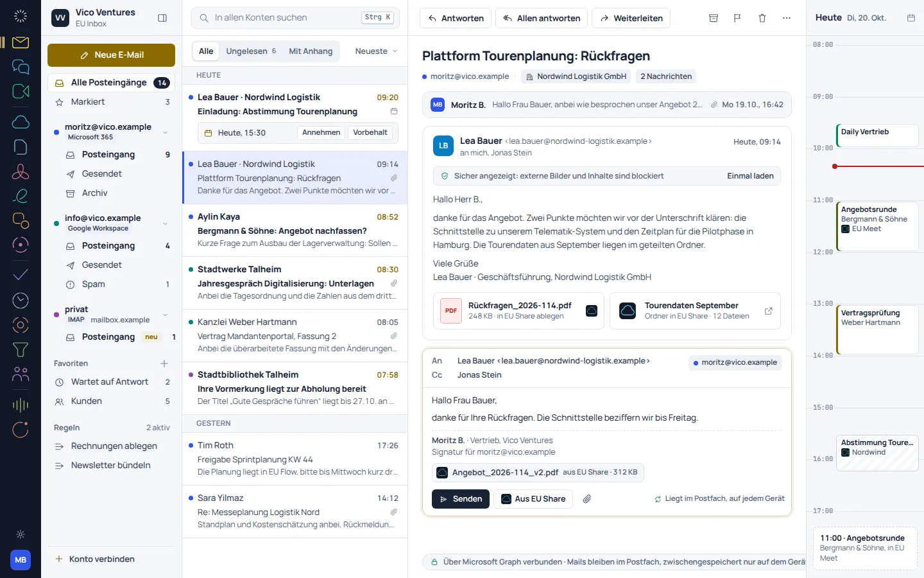Save Rückfragen_2026-114.pdf to EU Share

pos(592,311)
